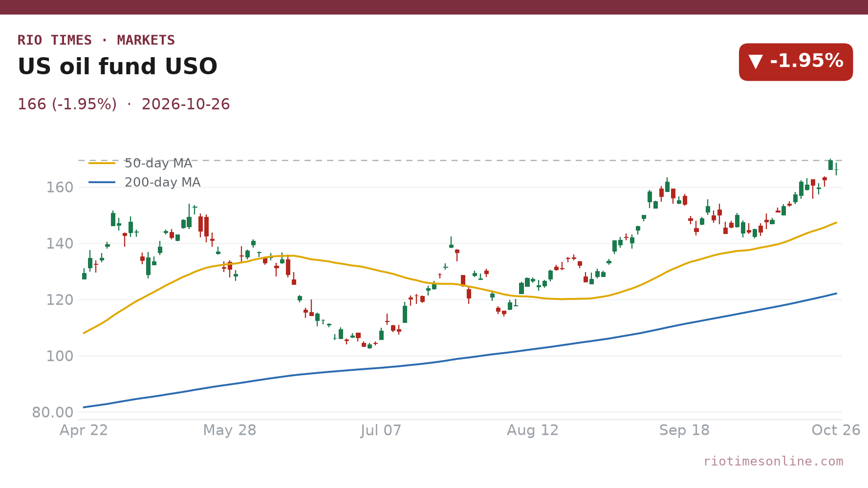Click the red -1.95% change badge
The width and height of the screenshot is (868, 488).
[x=796, y=62]
